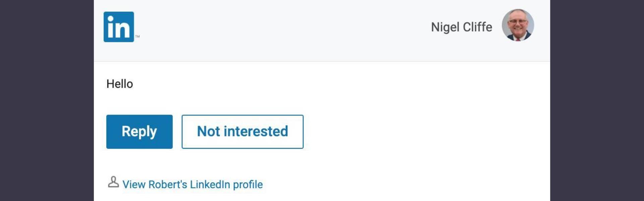Click the surname "Cliffe" in the header

pyautogui.click(x=477, y=27)
